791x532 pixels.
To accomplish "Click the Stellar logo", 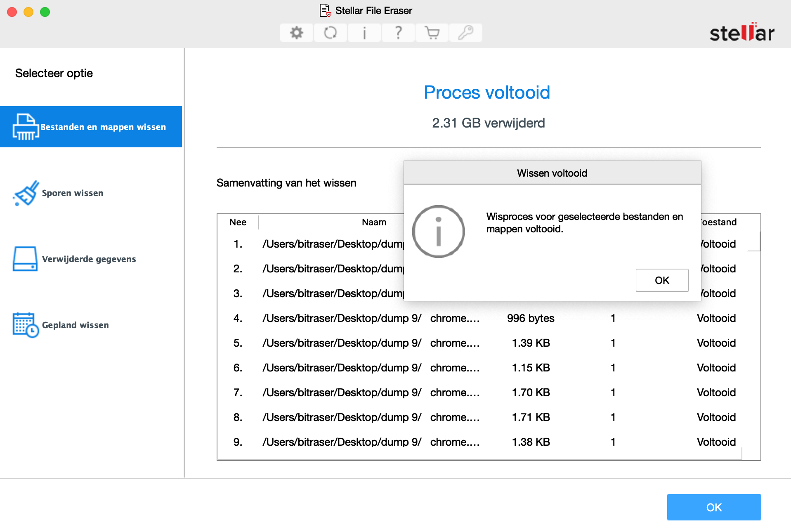I will (x=741, y=32).
